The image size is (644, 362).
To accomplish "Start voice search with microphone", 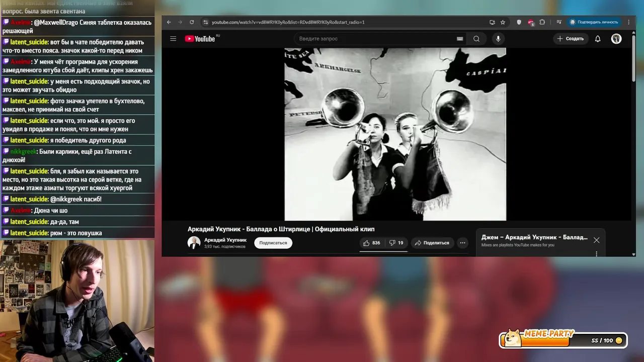I will 498,39.
